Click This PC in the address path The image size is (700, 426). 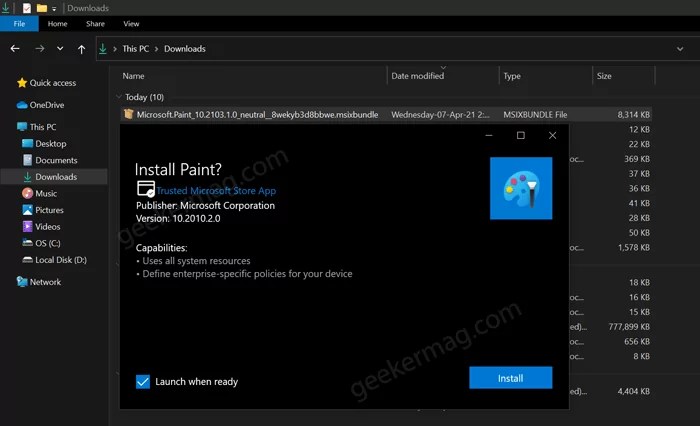coord(136,49)
